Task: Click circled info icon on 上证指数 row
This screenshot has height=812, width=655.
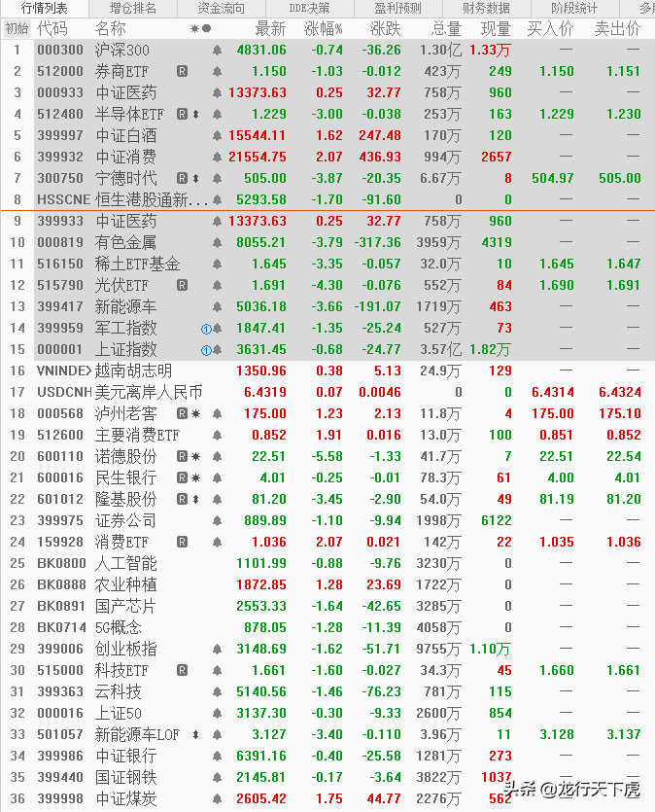Action: pyautogui.click(x=206, y=350)
